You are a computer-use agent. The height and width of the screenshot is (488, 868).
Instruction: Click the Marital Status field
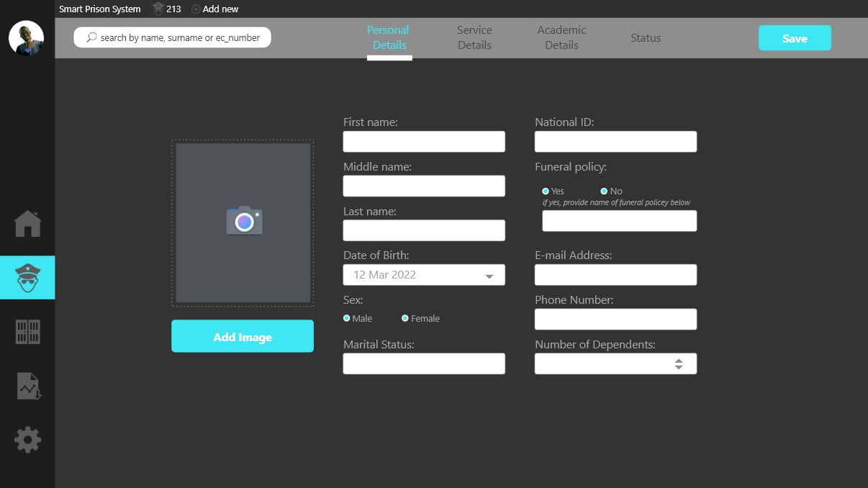point(424,364)
